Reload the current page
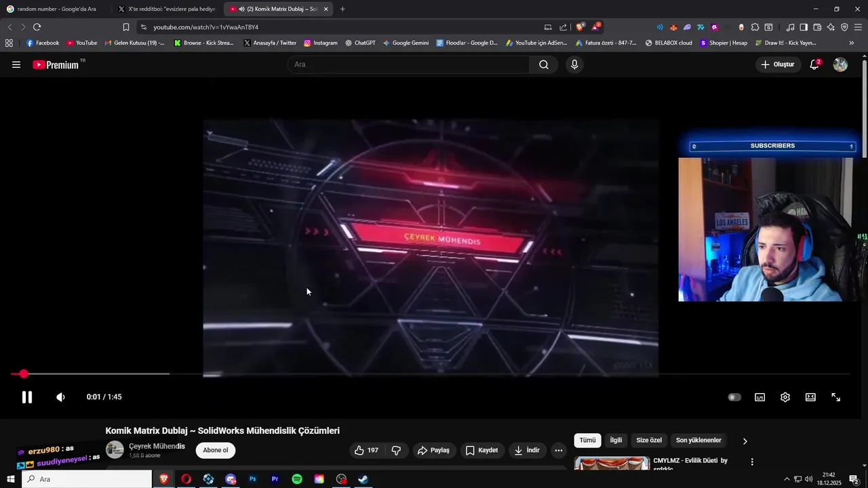This screenshot has height=488, width=868. pyautogui.click(x=37, y=27)
